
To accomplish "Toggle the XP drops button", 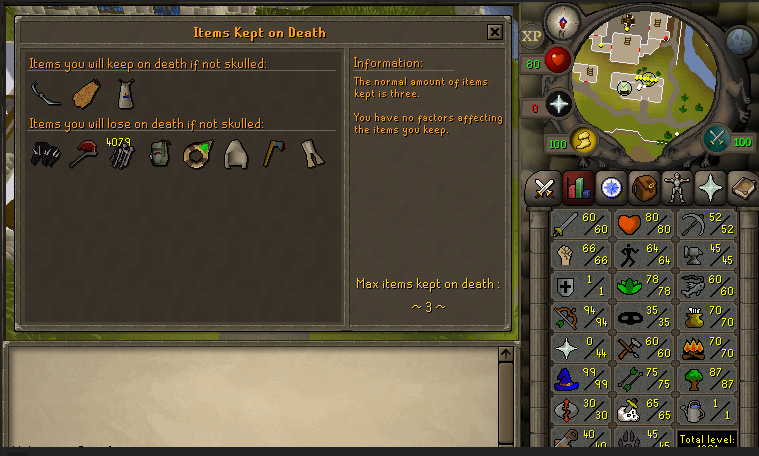I will 531,36.
